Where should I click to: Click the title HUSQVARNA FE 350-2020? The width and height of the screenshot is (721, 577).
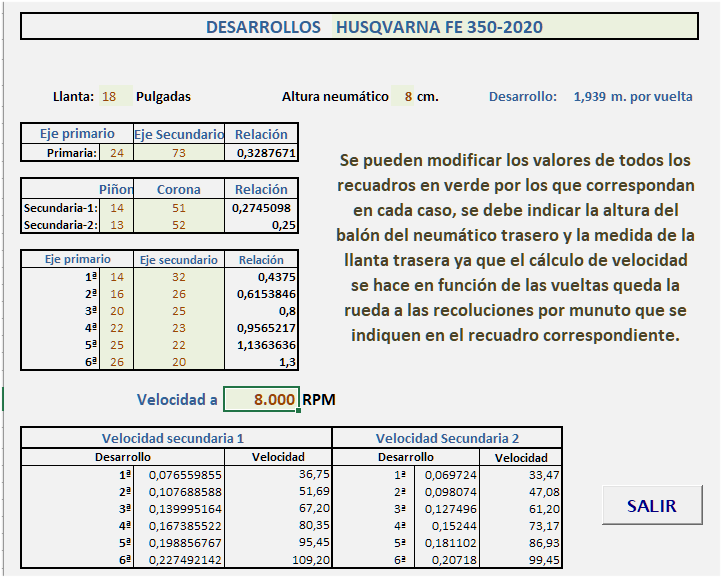439,27
